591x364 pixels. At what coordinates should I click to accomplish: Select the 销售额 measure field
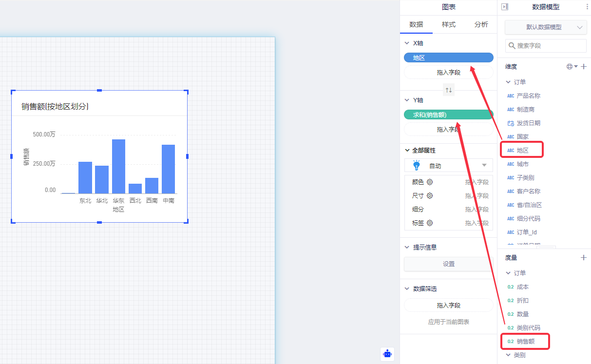point(525,342)
